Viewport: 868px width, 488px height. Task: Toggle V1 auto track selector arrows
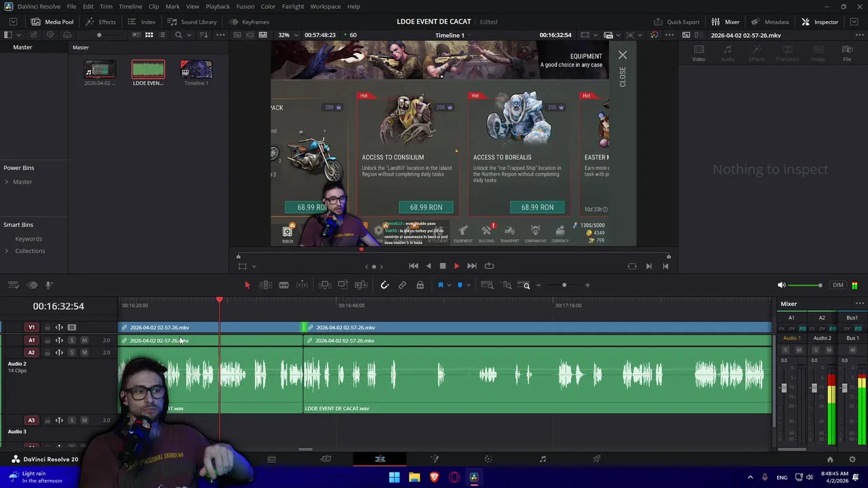59,327
